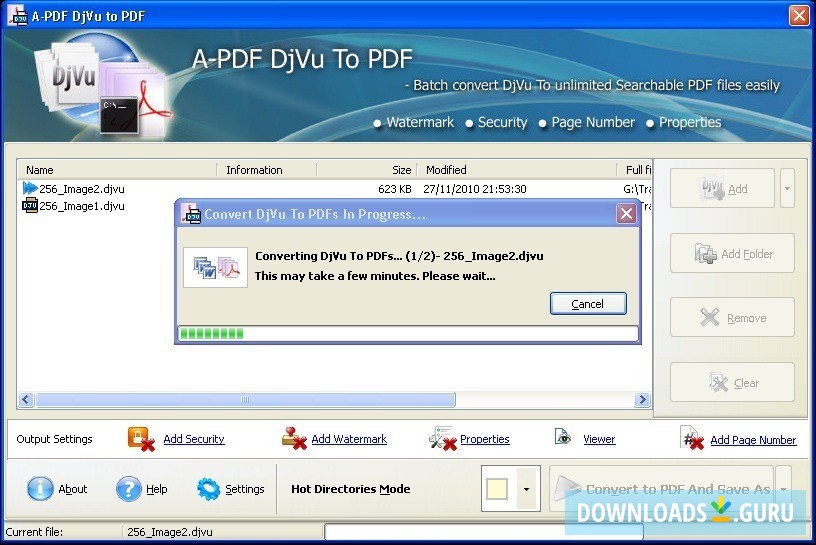Close the Convert In Progress dialog
Viewport: 816px width, 545px height.
click(x=626, y=213)
